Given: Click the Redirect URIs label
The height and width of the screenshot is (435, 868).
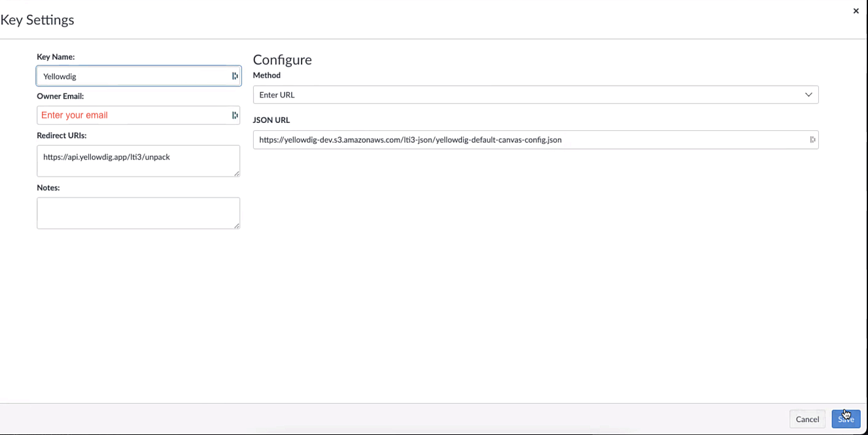Looking at the screenshot, I should (x=61, y=135).
